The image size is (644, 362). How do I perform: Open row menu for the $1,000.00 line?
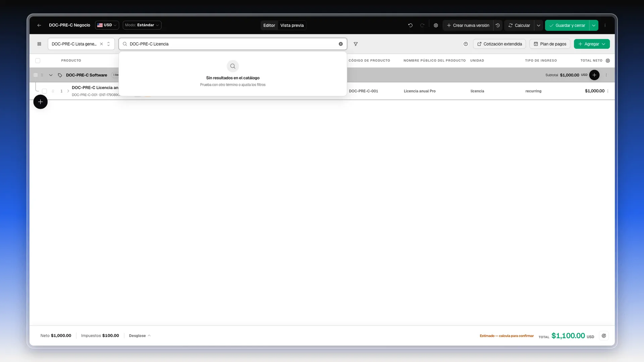pyautogui.click(x=608, y=91)
